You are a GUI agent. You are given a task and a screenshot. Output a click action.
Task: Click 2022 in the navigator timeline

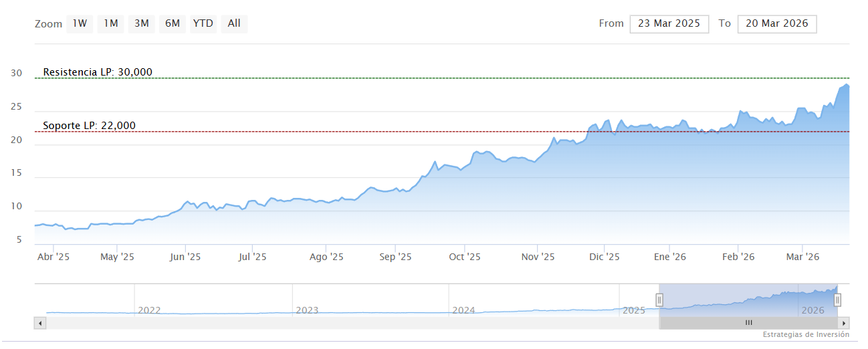click(149, 310)
